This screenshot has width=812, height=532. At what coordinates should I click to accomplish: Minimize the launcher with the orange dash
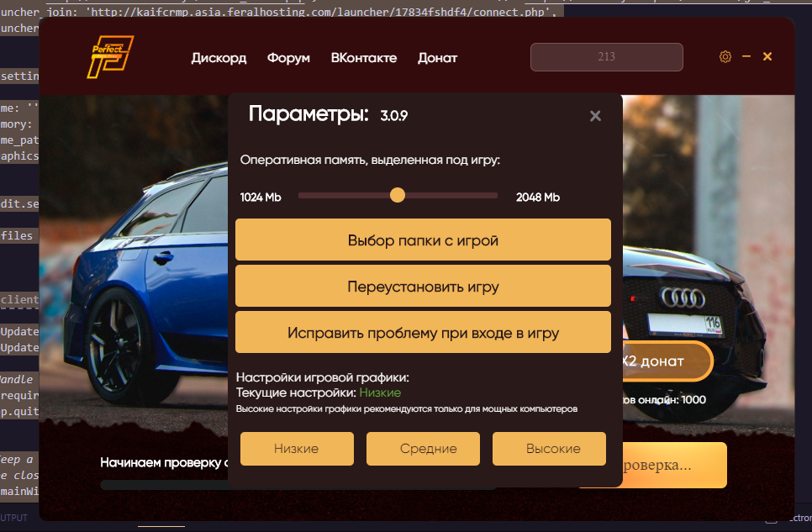pos(746,56)
